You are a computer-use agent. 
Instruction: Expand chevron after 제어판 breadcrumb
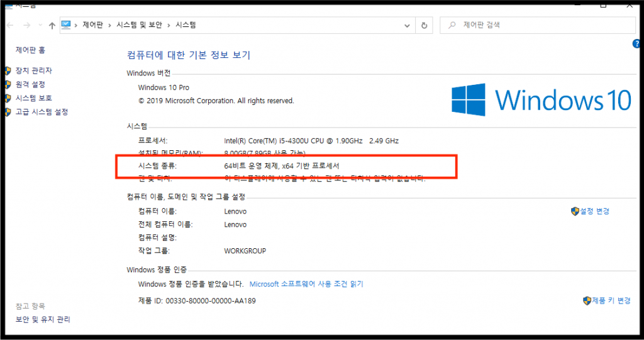tap(109, 26)
